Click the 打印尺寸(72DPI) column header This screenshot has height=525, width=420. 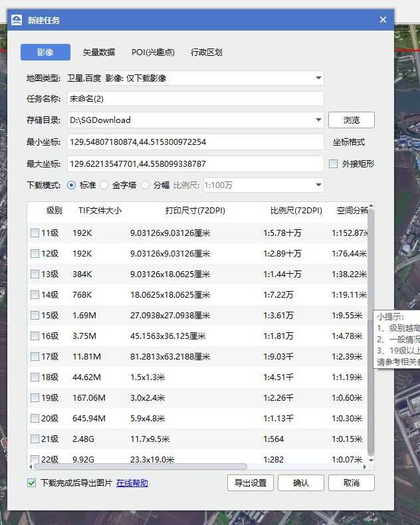click(x=195, y=211)
